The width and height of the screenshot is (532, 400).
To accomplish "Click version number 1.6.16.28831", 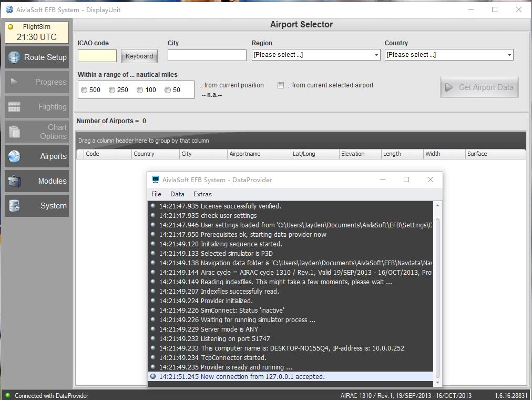I will click(511, 396).
